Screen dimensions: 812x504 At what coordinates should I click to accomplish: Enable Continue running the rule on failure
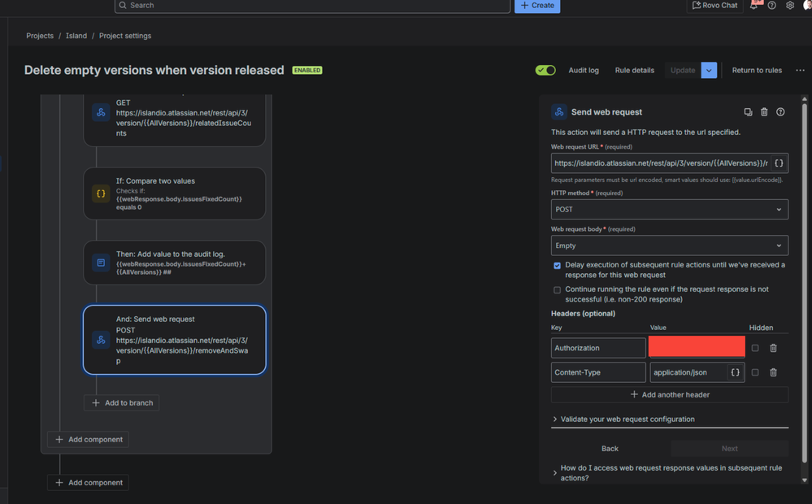[557, 289]
